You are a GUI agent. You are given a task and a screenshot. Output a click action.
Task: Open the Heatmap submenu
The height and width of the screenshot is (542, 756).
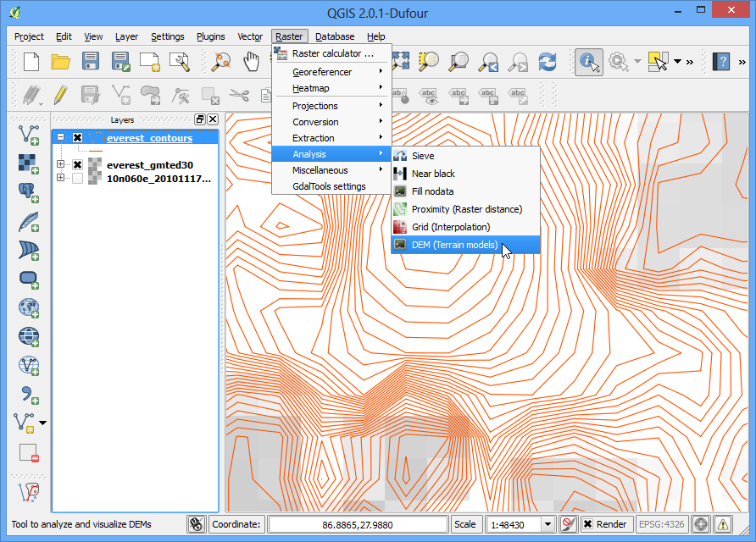pyautogui.click(x=331, y=88)
